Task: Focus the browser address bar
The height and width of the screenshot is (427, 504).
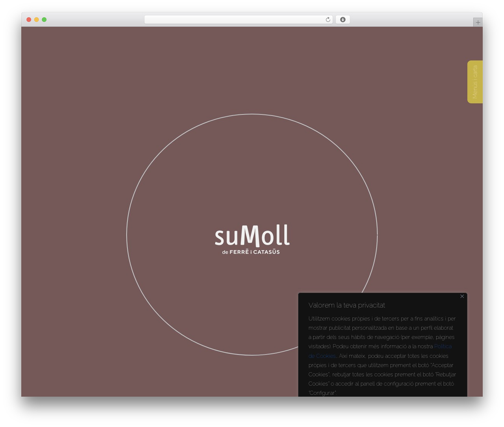Action: pos(238,20)
